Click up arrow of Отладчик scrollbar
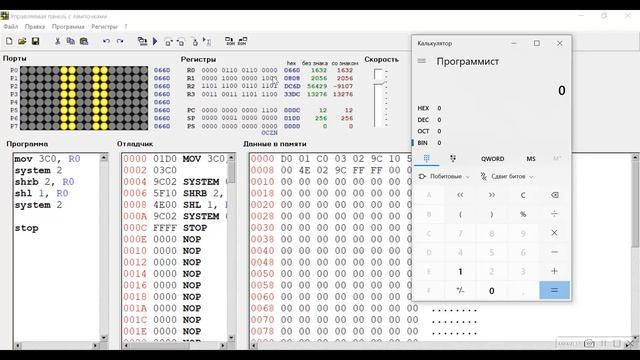640x360 pixels. pyautogui.click(x=231, y=158)
